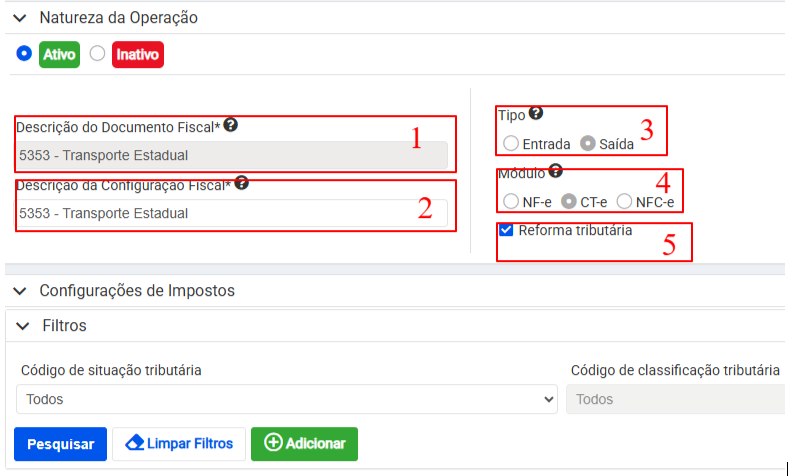Click the plus icon on Adicionar
Viewport: 788px width, 476px height.
272,443
